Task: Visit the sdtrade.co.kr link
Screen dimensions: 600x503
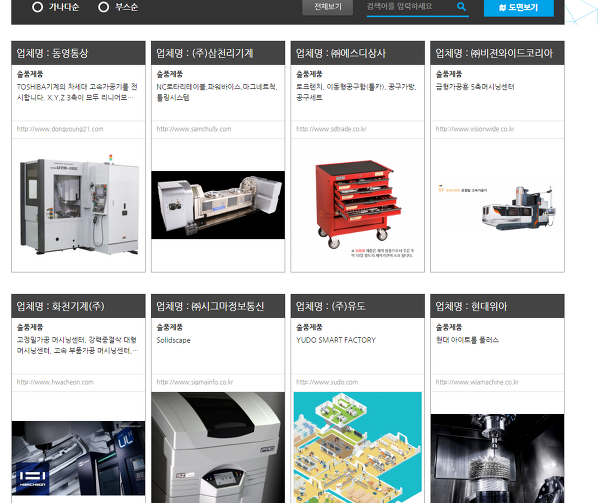Action: (x=331, y=129)
